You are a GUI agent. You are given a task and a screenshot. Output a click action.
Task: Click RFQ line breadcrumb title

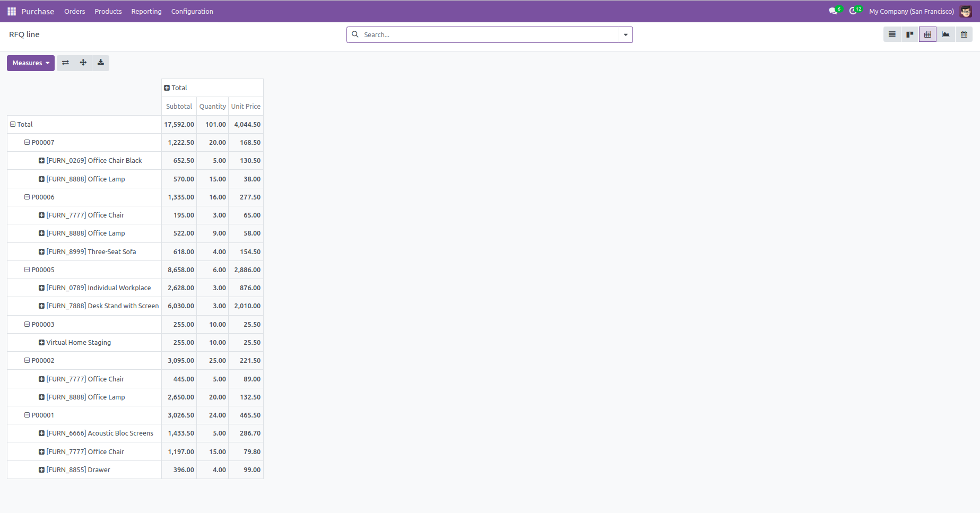24,34
